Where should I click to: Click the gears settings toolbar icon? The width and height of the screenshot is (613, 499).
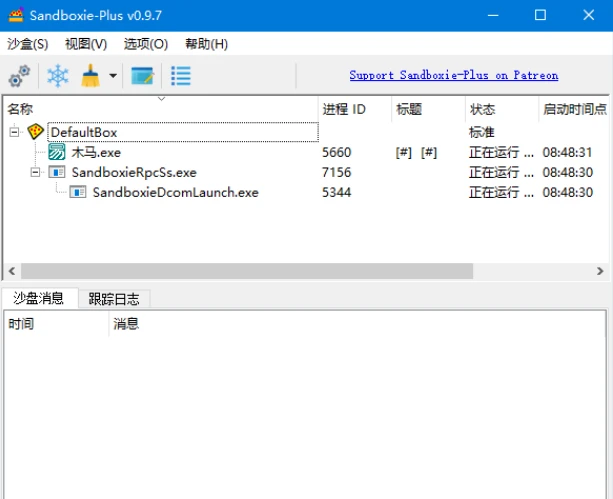(19, 76)
